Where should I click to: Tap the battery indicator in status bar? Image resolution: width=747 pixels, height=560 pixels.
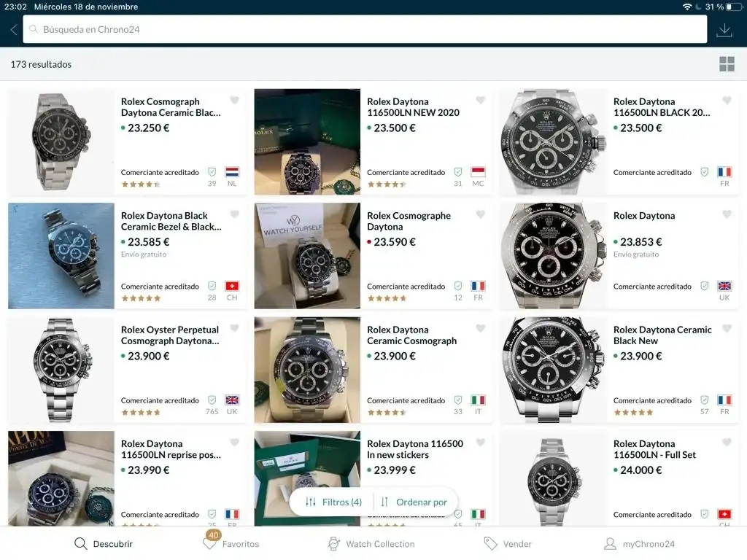tap(734, 7)
